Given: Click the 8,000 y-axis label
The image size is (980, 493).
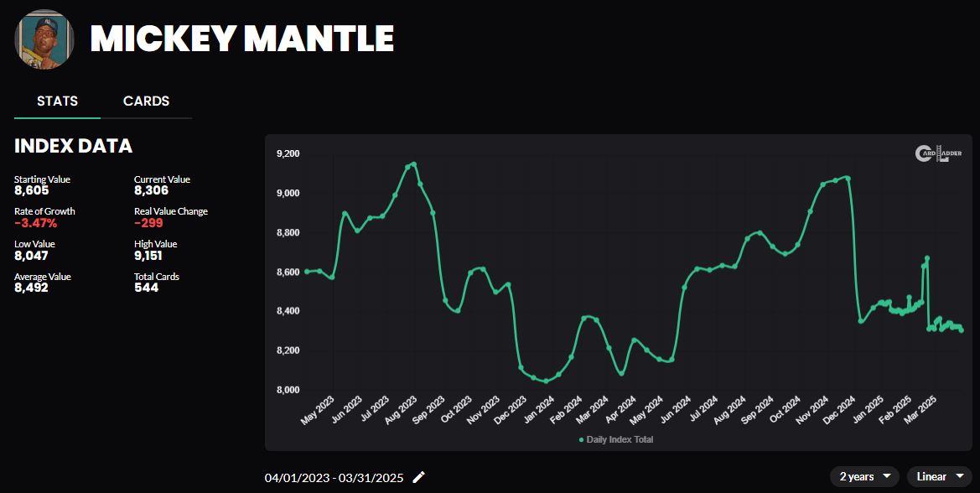Looking at the screenshot, I should click(288, 391).
